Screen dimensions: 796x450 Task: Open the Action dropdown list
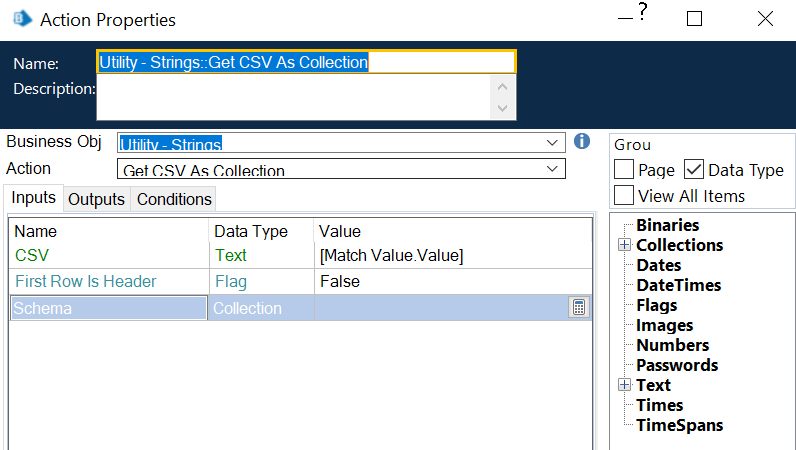(553, 169)
